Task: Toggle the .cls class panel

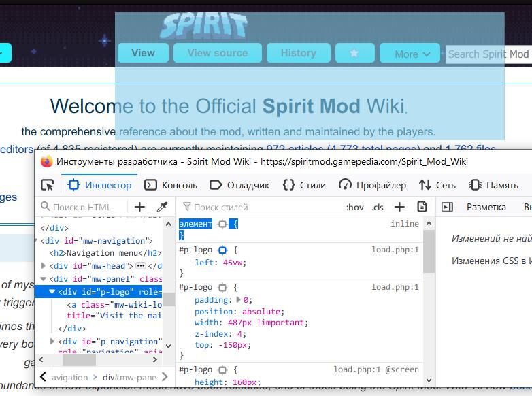Action: (x=378, y=208)
